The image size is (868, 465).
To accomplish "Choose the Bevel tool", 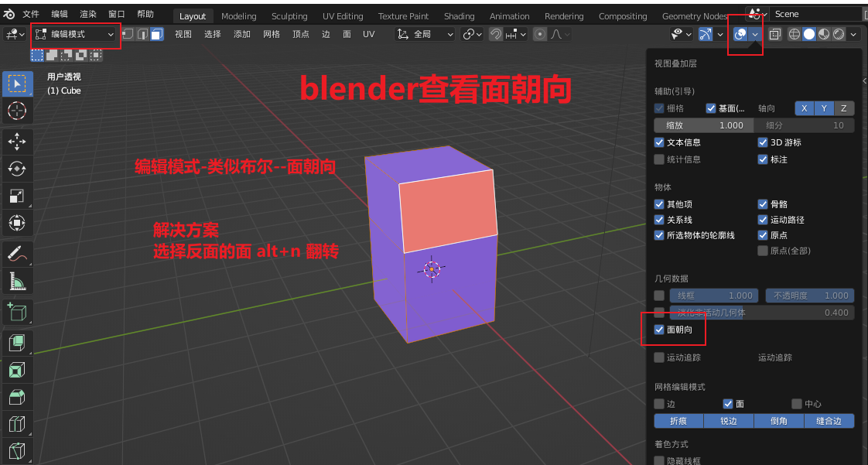I will point(17,397).
